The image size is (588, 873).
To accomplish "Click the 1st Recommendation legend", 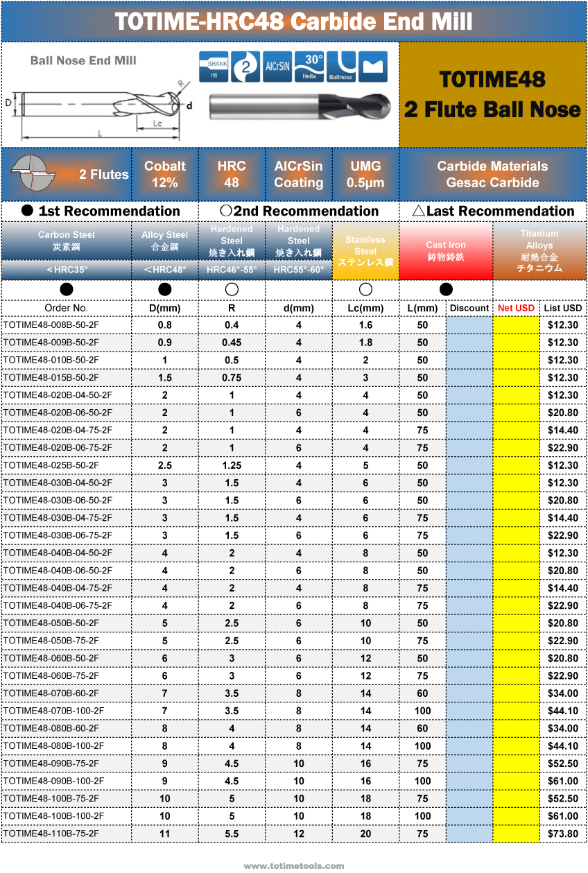I will 101,211.
